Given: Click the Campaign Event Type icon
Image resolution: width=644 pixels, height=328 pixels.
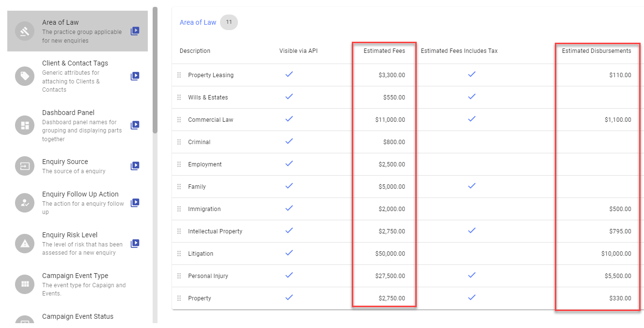Looking at the screenshot, I should (x=25, y=284).
